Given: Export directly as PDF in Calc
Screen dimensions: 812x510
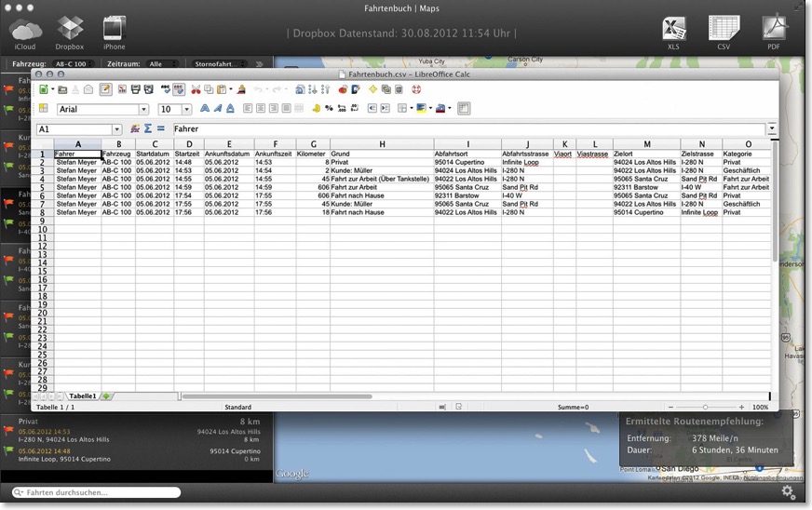Looking at the screenshot, I should tap(122, 89).
